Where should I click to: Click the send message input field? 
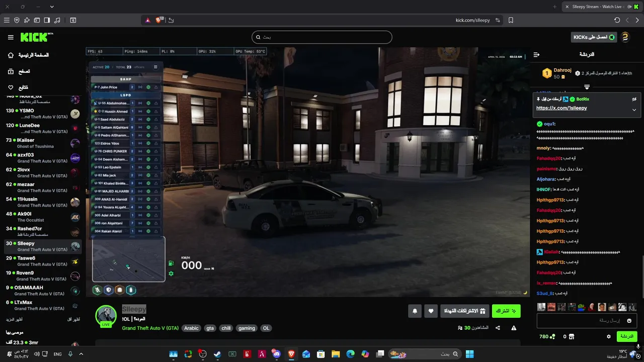587,321
